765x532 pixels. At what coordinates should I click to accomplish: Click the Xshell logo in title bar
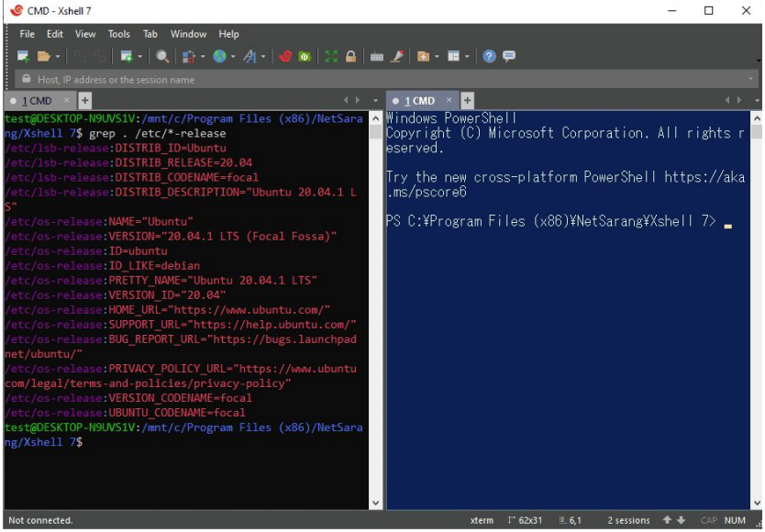pos(16,11)
